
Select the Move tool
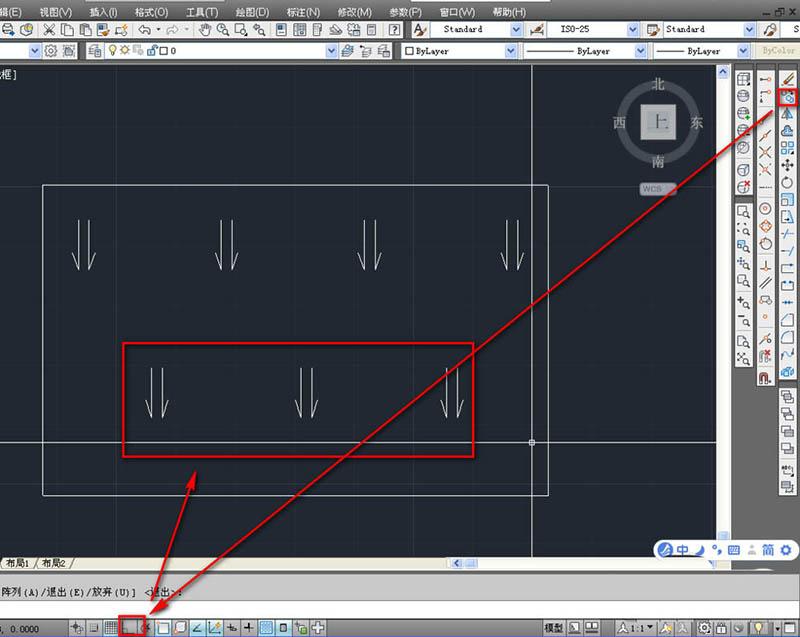(x=788, y=165)
